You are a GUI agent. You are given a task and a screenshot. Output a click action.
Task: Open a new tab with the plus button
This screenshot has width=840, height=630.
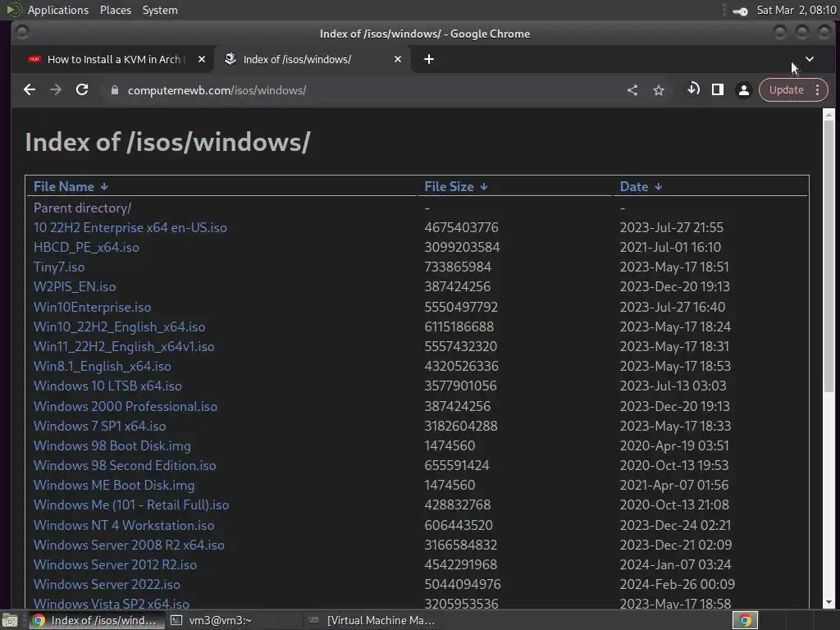429,59
